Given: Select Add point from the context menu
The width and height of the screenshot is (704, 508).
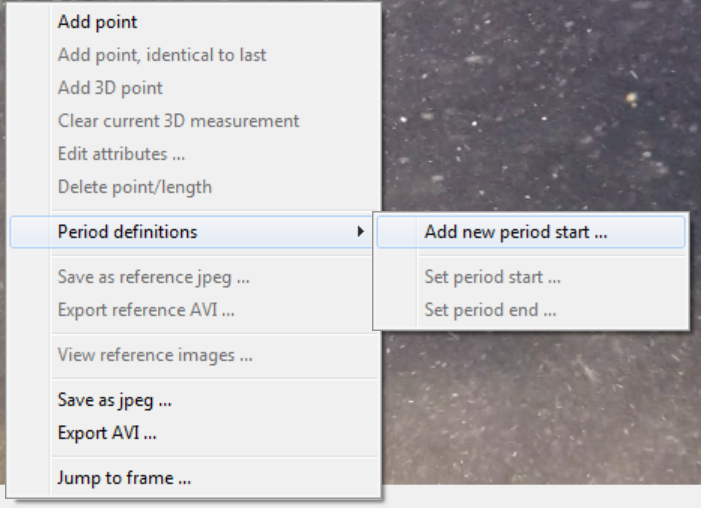Looking at the screenshot, I should click(x=98, y=22).
